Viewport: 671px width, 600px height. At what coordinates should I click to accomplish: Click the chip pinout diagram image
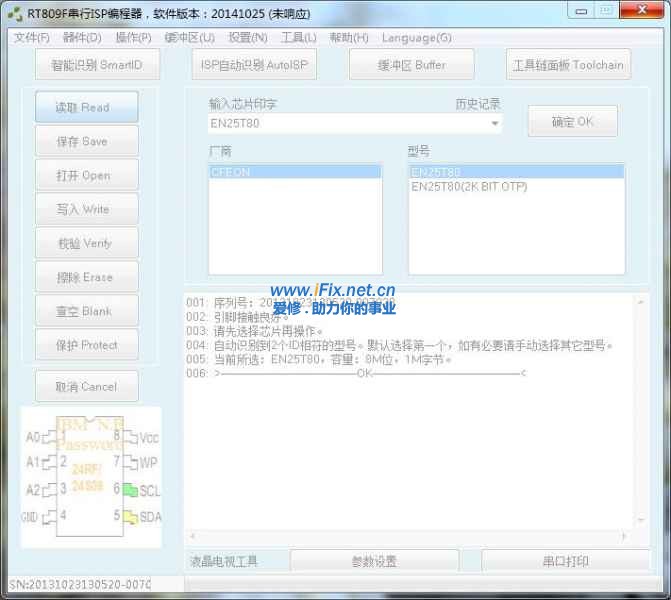(x=91, y=477)
